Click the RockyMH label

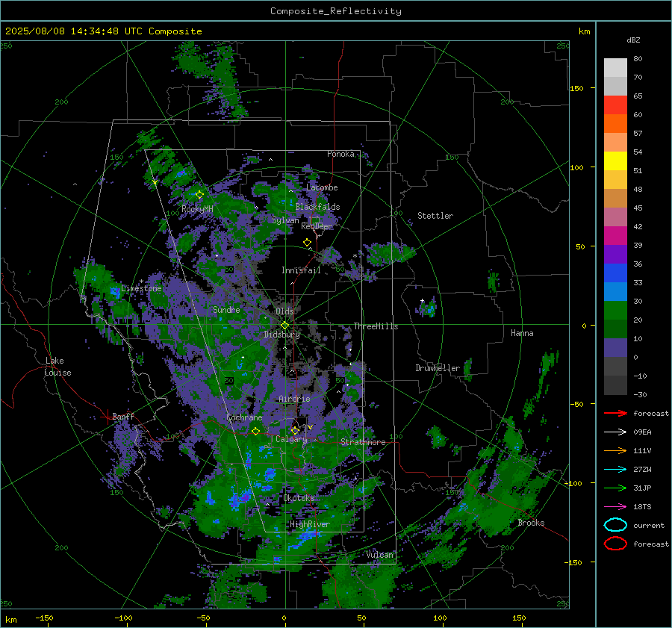tap(197, 209)
